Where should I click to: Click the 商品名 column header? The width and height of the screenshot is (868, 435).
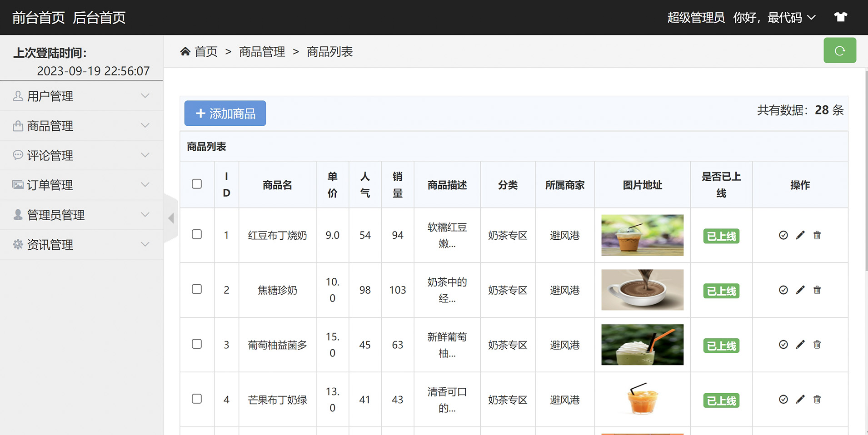click(x=277, y=185)
